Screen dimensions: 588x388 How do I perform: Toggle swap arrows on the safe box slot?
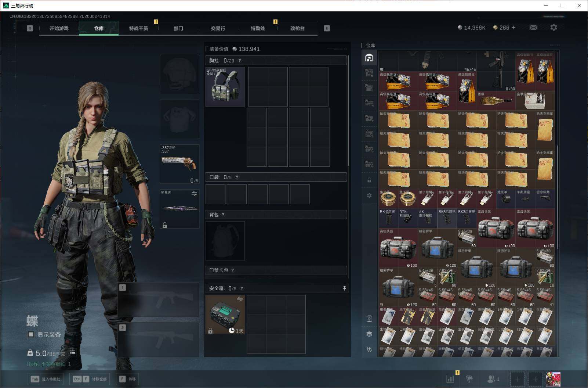click(x=240, y=299)
